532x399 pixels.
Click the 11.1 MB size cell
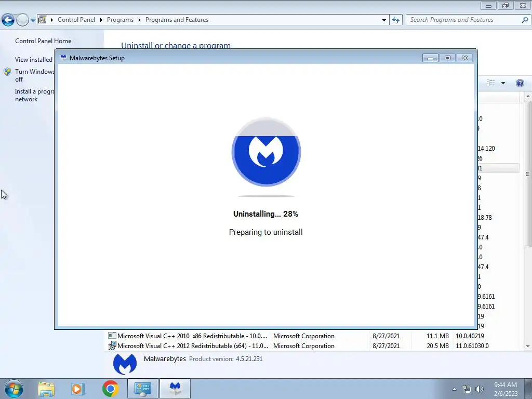tap(437, 336)
